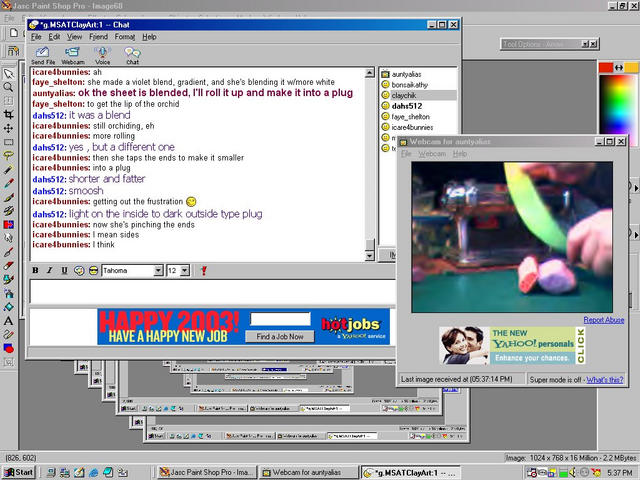This screenshot has height=480, width=640.
Task: Click the Yahoo personals ad banner
Action: pyautogui.click(x=513, y=345)
